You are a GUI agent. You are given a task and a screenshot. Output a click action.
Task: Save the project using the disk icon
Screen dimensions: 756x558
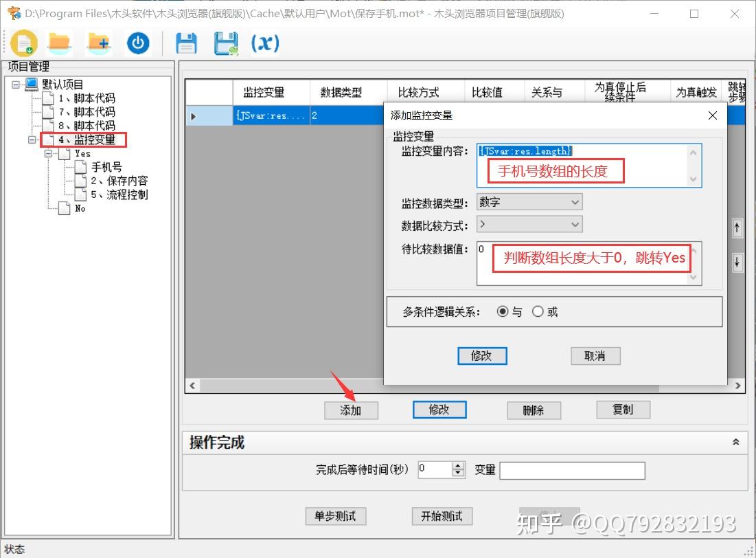point(186,42)
